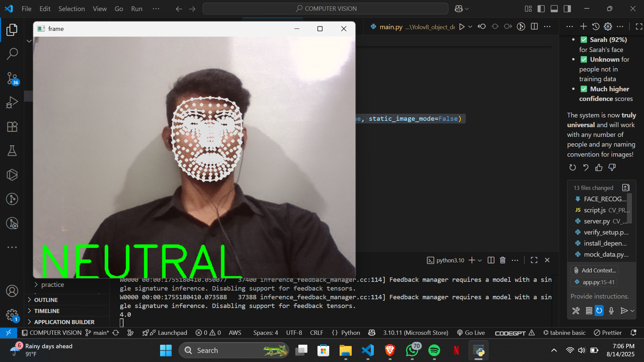The height and width of the screenshot is (362, 644).
Task: Run the Python file with play button
Action: pyautogui.click(x=462, y=27)
